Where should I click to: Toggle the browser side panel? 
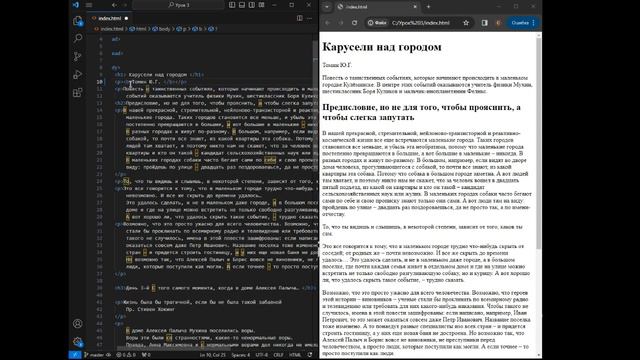click(484, 23)
